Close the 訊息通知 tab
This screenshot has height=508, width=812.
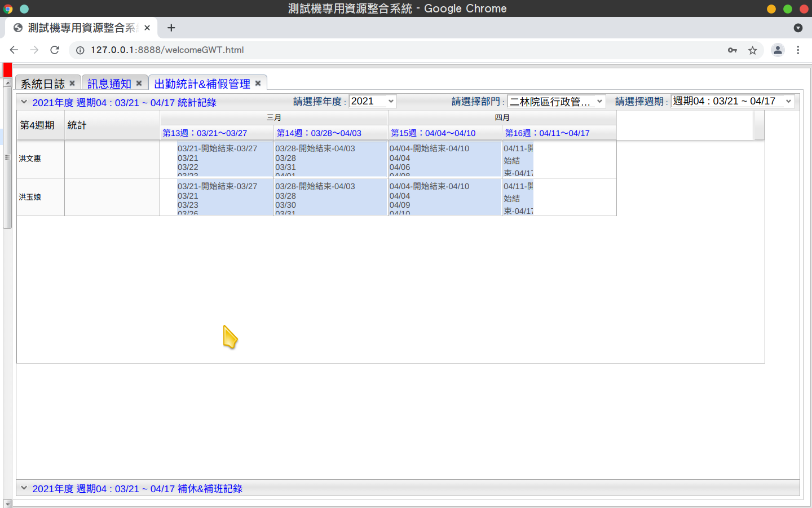tap(139, 84)
